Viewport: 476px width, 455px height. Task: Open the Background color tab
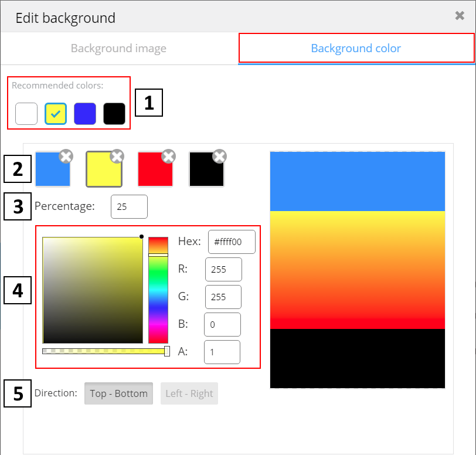(x=356, y=49)
